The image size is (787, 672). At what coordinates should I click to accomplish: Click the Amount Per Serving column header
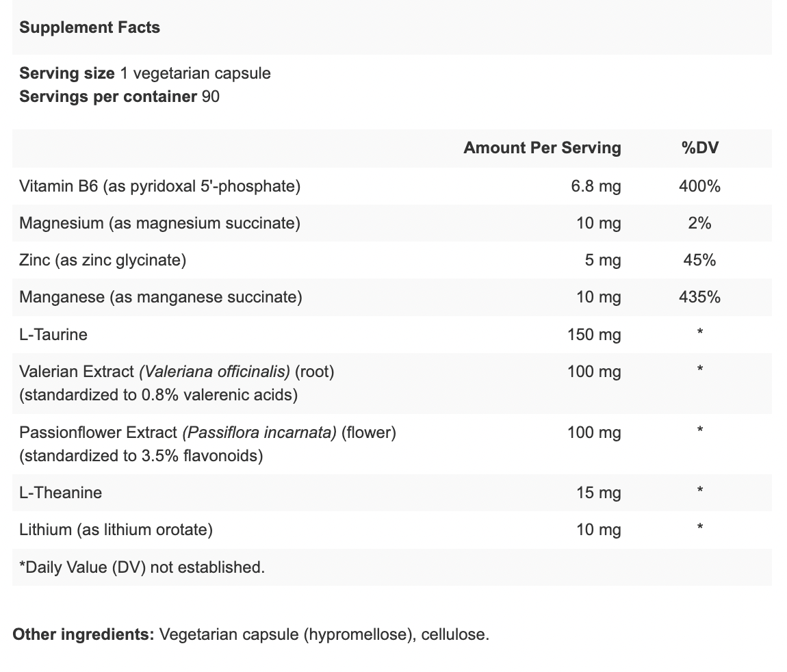(x=542, y=148)
